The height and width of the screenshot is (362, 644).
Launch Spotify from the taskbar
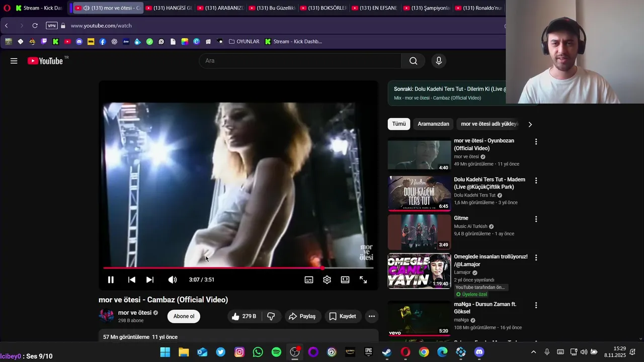click(x=276, y=352)
